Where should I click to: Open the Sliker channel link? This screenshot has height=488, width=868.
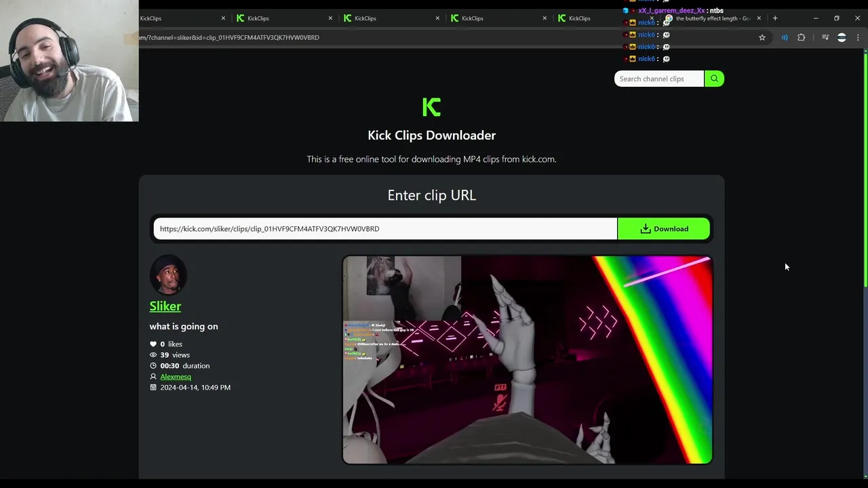coord(165,306)
